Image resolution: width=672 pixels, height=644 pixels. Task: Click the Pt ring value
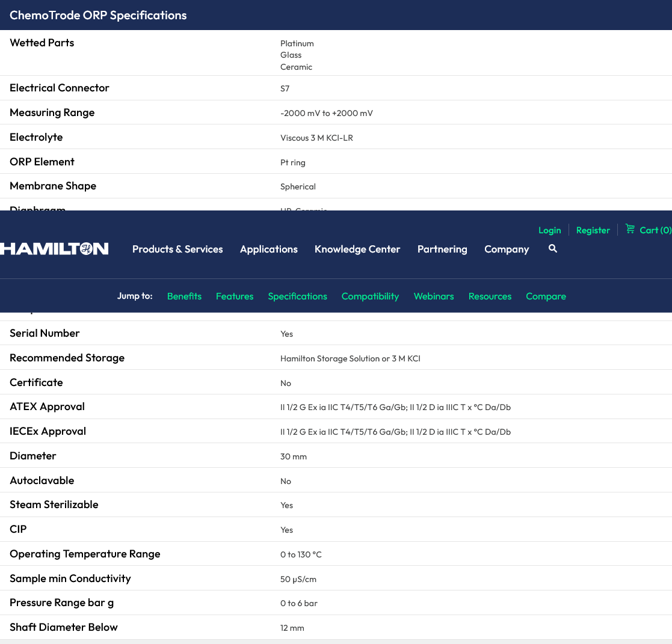click(x=293, y=162)
